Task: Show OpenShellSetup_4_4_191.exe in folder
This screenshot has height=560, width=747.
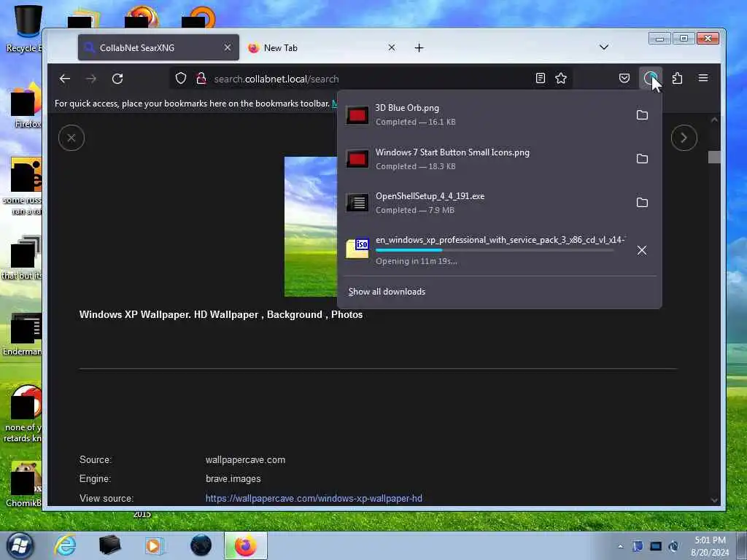Action: [x=642, y=203]
